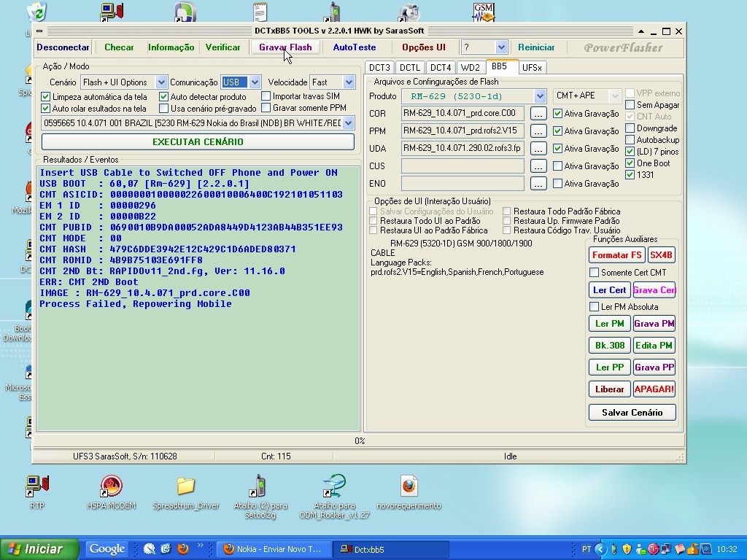Browse for the UDA file

[538, 149]
